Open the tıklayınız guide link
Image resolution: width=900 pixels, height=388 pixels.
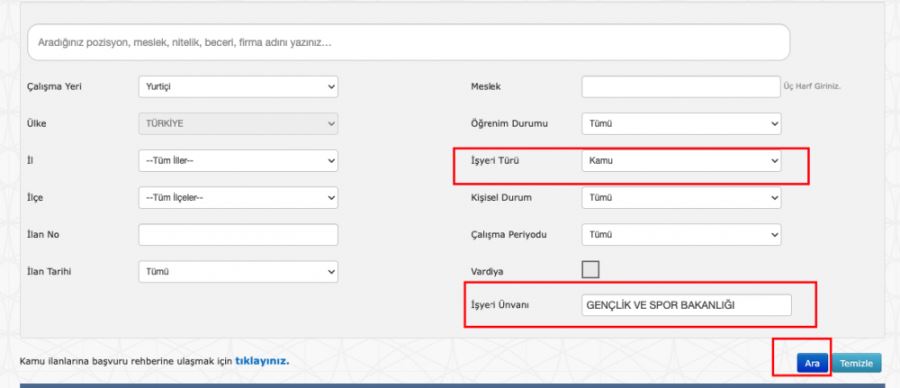(x=262, y=362)
